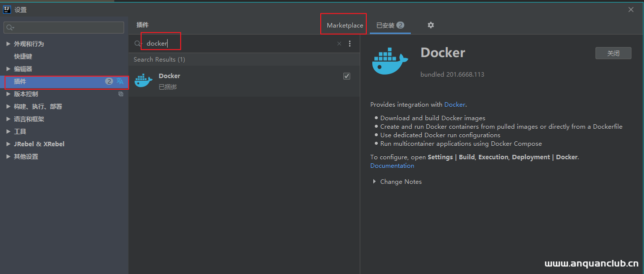Click the 已捆绑 label under Docker

(x=168, y=87)
